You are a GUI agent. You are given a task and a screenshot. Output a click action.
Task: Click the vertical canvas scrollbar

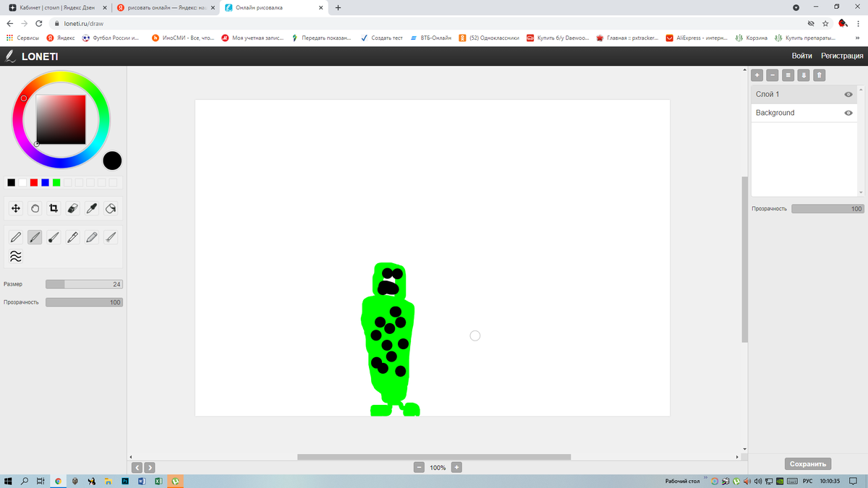[745, 259]
